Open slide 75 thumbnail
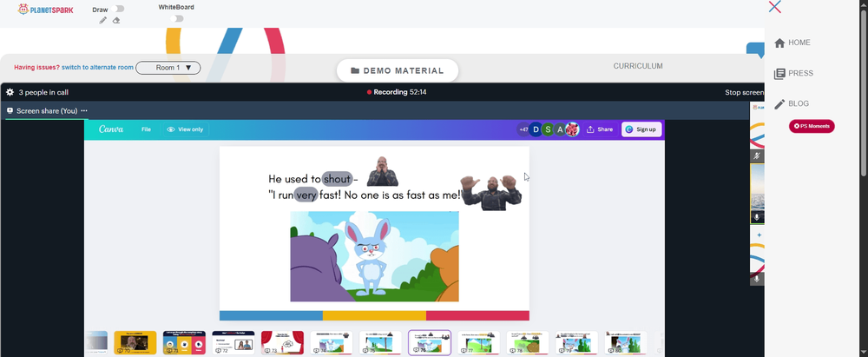The width and height of the screenshot is (868, 357). (x=380, y=342)
